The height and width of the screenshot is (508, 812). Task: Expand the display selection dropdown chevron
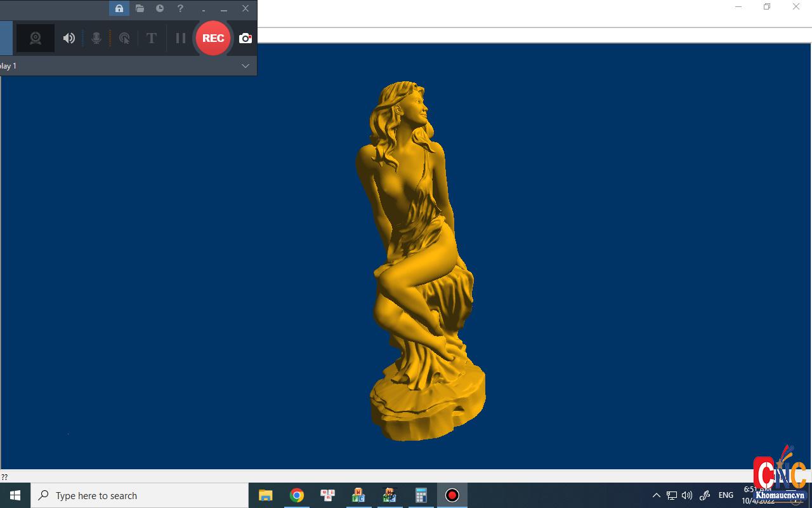coord(246,66)
